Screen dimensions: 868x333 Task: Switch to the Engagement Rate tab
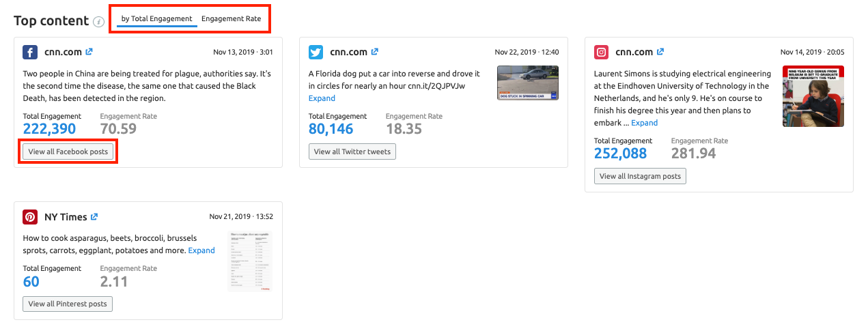tap(231, 18)
